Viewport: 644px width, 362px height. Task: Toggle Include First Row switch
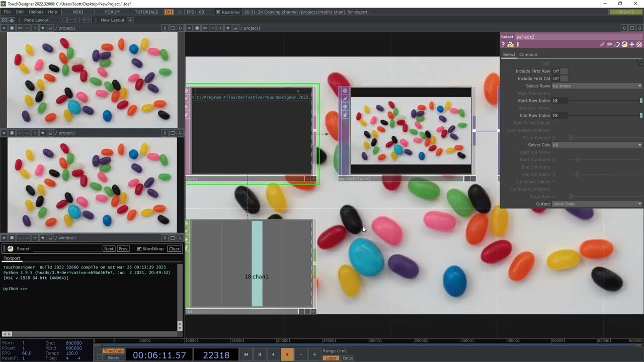tap(560, 71)
